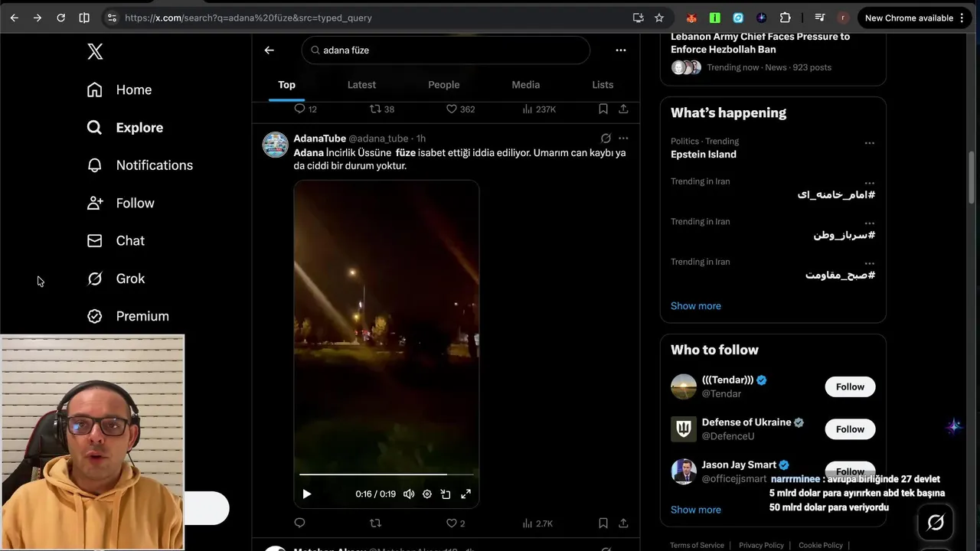Switch to the Top results tab
Screen dimensions: 980x551
[287, 85]
